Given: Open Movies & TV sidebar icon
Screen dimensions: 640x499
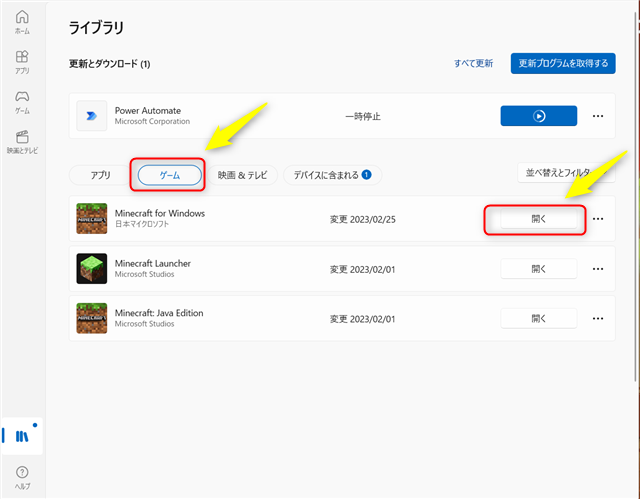Looking at the screenshot, I should coord(22,141).
